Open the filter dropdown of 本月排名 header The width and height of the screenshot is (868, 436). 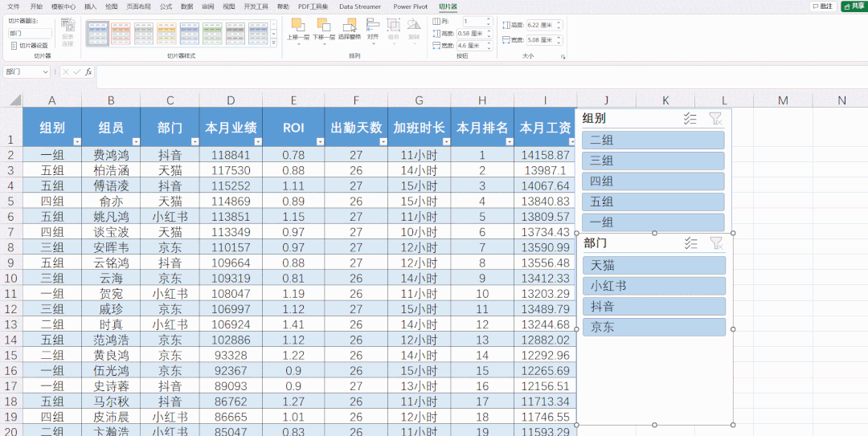pos(509,142)
